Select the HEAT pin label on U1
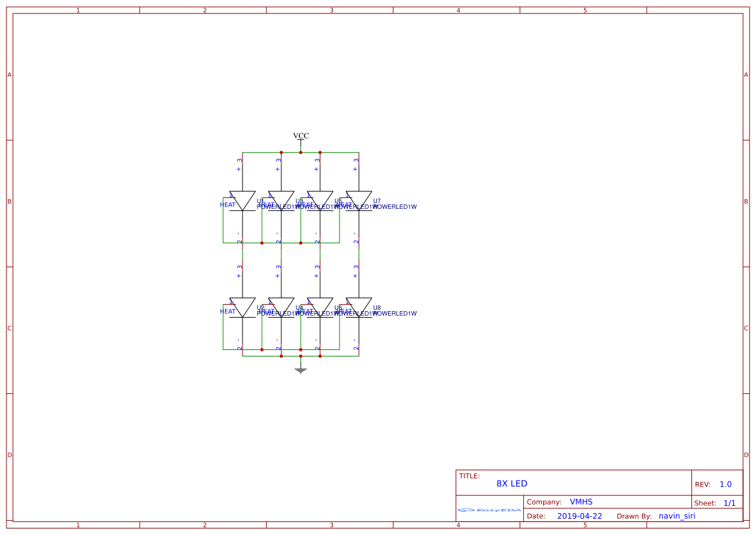756x535 pixels. click(x=226, y=203)
